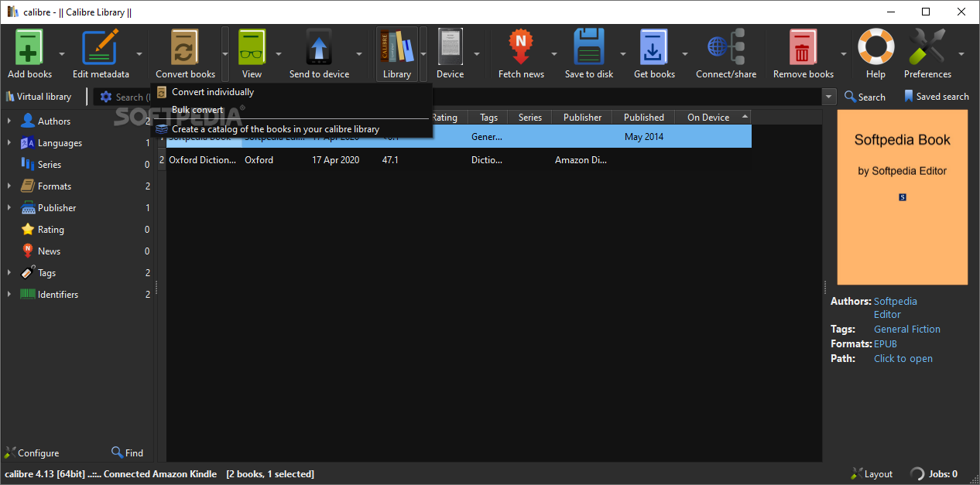Sort by the Series column header
The width and height of the screenshot is (980, 485).
click(530, 118)
